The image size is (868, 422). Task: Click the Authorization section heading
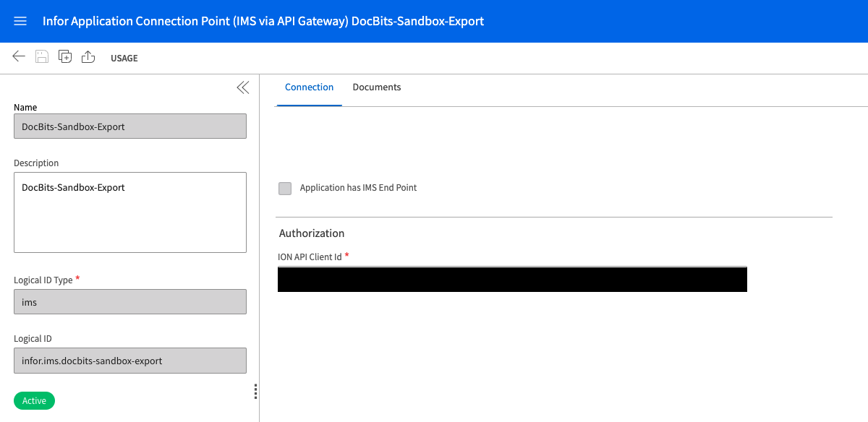click(312, 233)
